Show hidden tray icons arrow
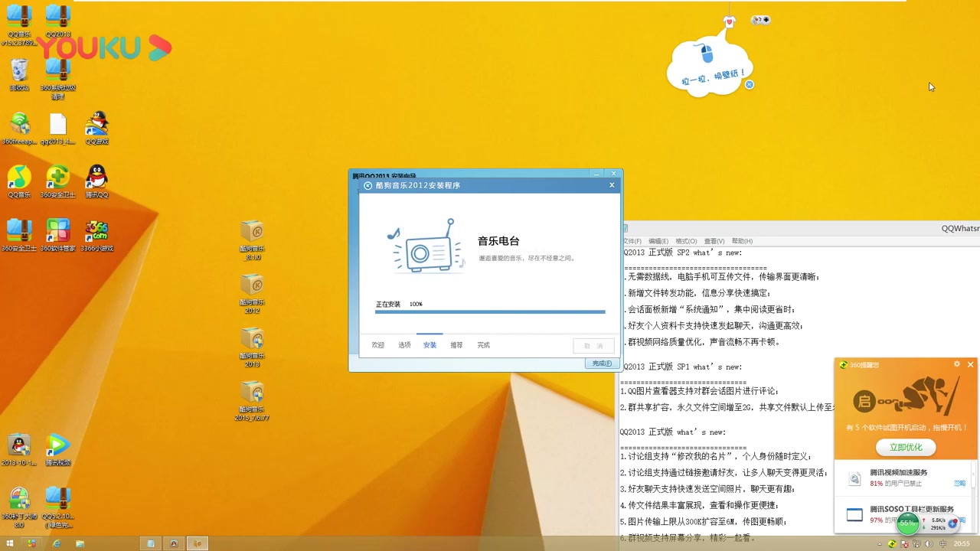Image resolution: width=980 pixels, height=551 pixels. [880, 544]
